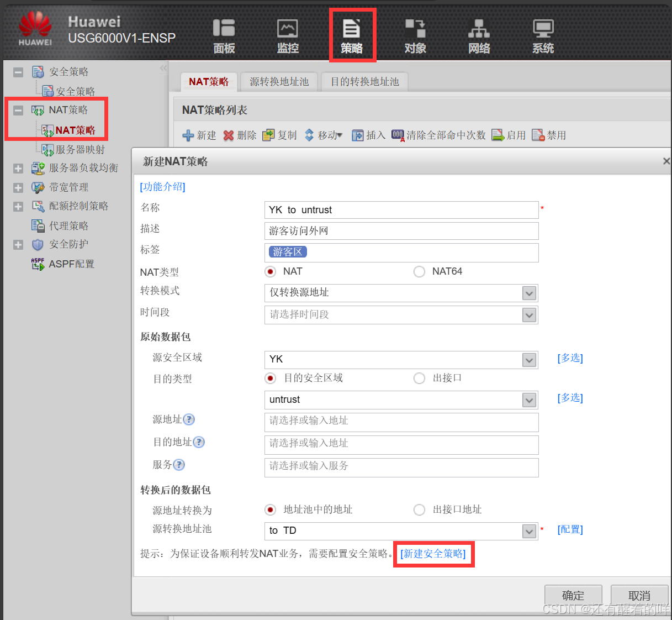Switch to the 目的转换地址池 tab
This screenshot has height=620, width=672.
point(364,82)
